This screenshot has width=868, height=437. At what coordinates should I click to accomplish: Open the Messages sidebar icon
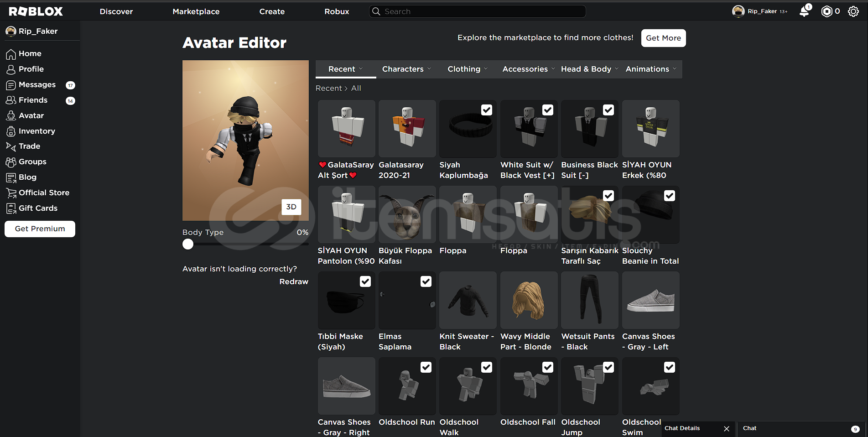pos(11,85)
